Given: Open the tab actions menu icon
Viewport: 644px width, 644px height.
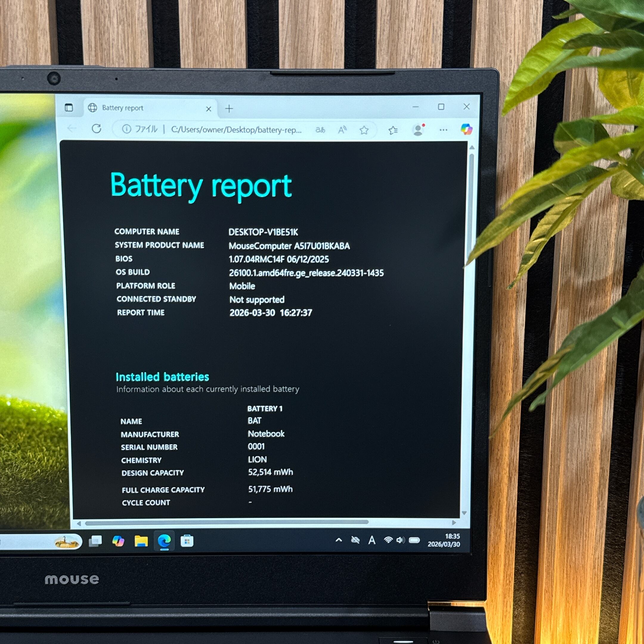Looking at the screenshot, I should point(69,108).
